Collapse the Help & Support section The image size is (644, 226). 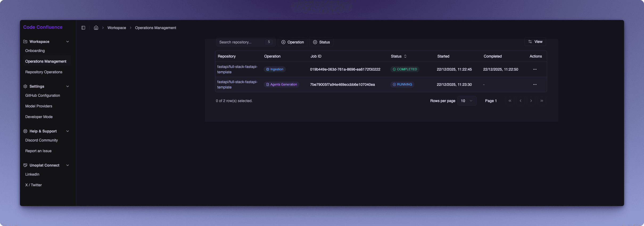click(68, 131)
